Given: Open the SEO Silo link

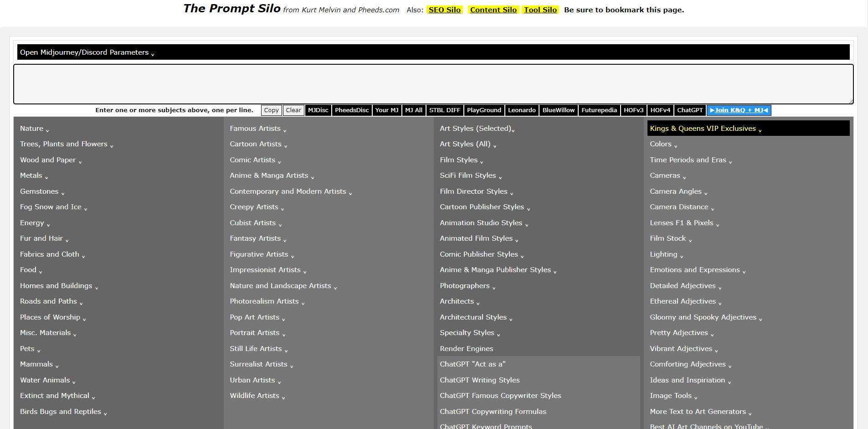Looking at the screenshot, I should (x=444, y=10).
